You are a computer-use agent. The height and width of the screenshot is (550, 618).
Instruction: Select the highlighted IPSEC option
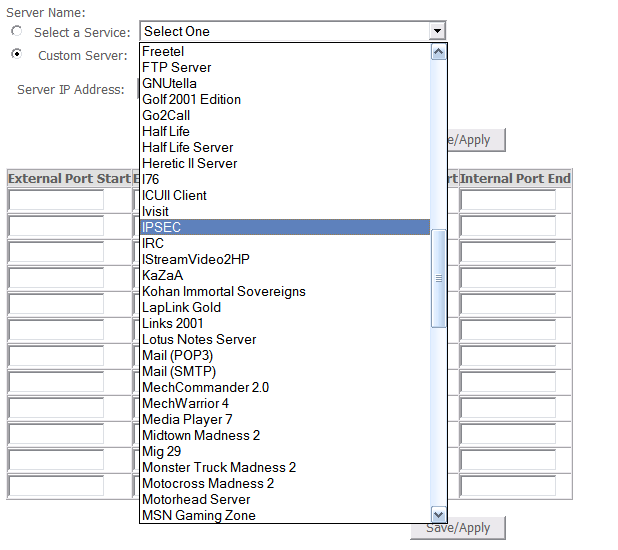285,227
